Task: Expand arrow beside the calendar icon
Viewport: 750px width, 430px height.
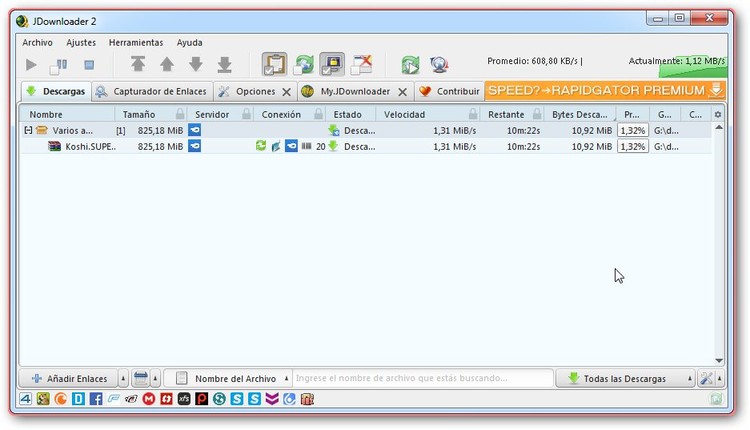Action: pos(155,378)
